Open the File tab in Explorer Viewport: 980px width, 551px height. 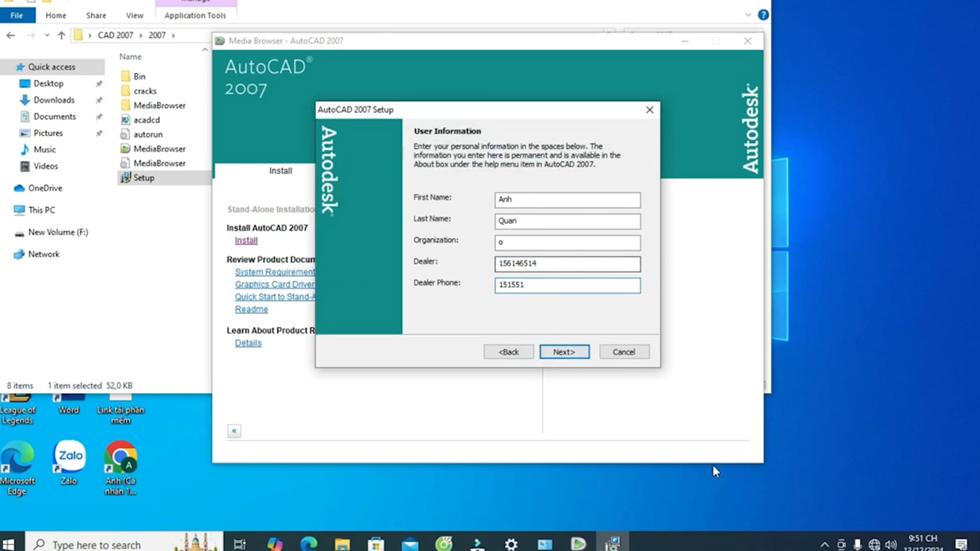tap(17, 15)
